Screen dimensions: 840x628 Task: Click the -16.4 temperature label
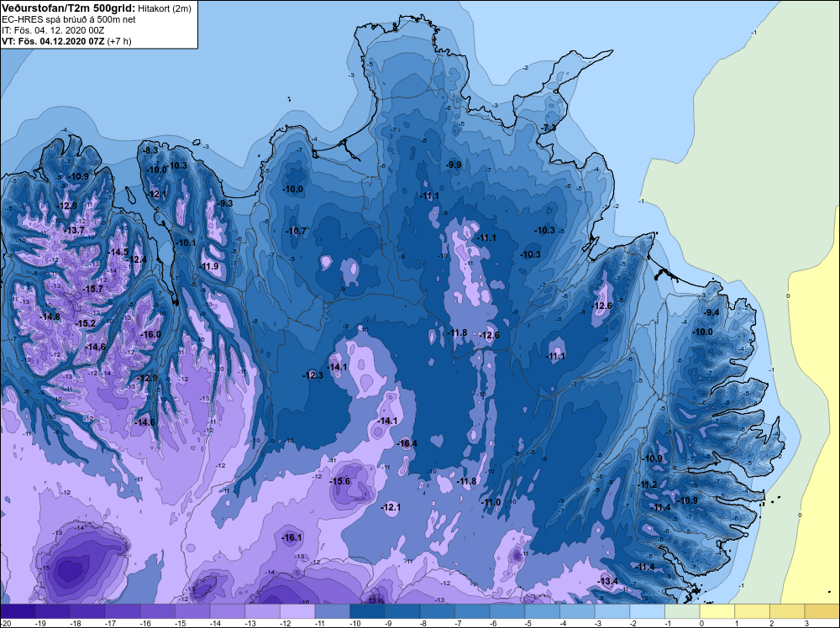pos(407,443)
